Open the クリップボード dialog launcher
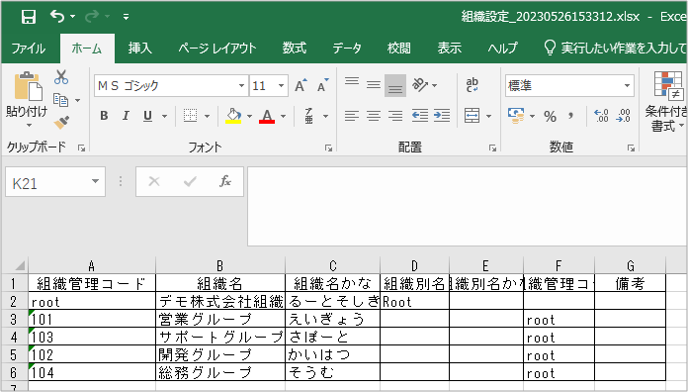This screenshot has height=392, width=688. point(81,148)
